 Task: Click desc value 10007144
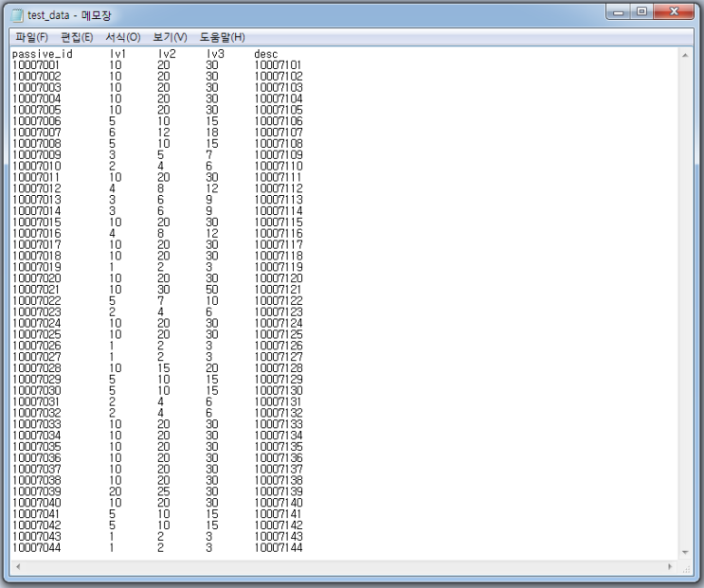[279, 547]
